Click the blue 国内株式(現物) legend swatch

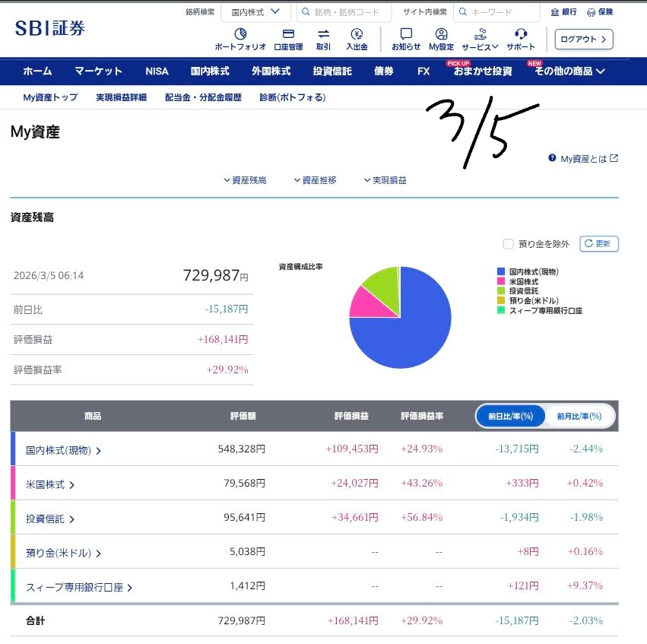(500, 271)
